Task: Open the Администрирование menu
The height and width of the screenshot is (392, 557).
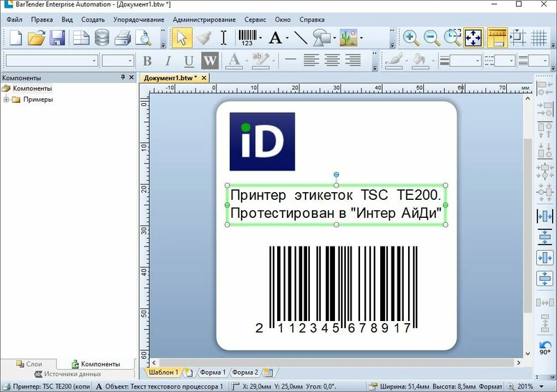Action: point(205,19)
